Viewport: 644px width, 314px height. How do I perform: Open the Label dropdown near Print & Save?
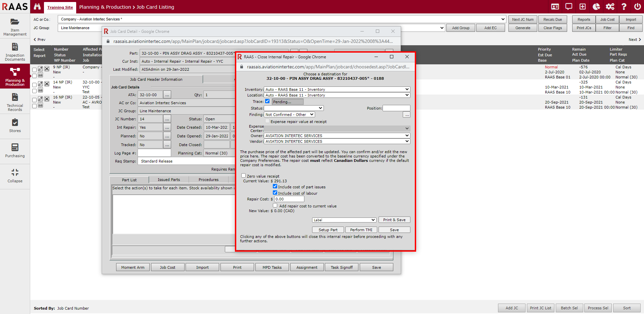pos(344,220)
